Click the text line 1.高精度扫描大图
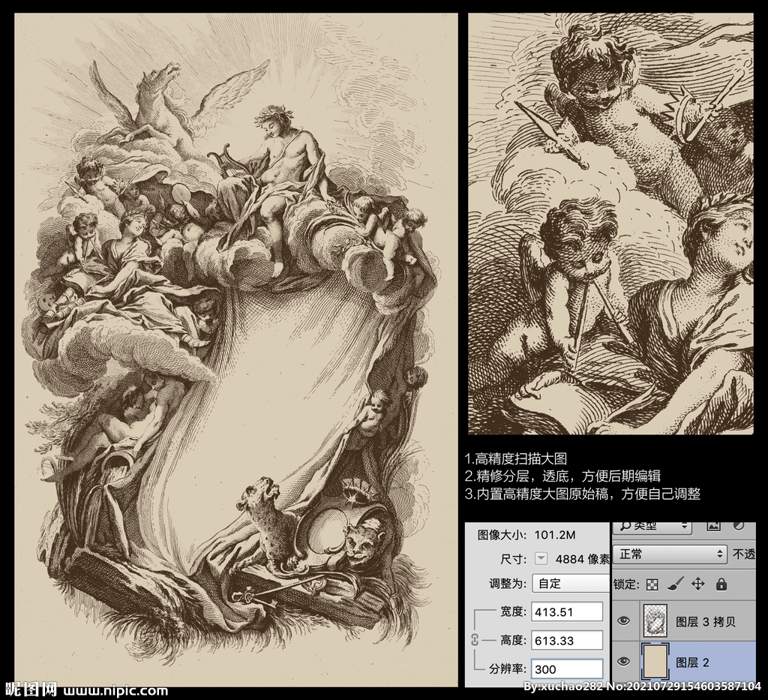Viewport: 768px width, 700px height. [516, 458]
